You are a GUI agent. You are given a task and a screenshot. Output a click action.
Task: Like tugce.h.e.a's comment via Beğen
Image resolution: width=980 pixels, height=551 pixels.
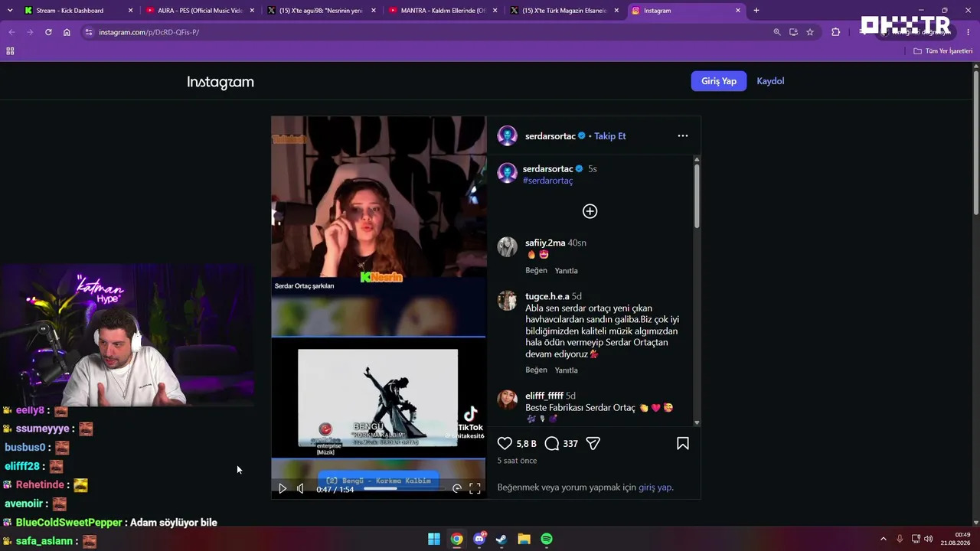[536, 370]
